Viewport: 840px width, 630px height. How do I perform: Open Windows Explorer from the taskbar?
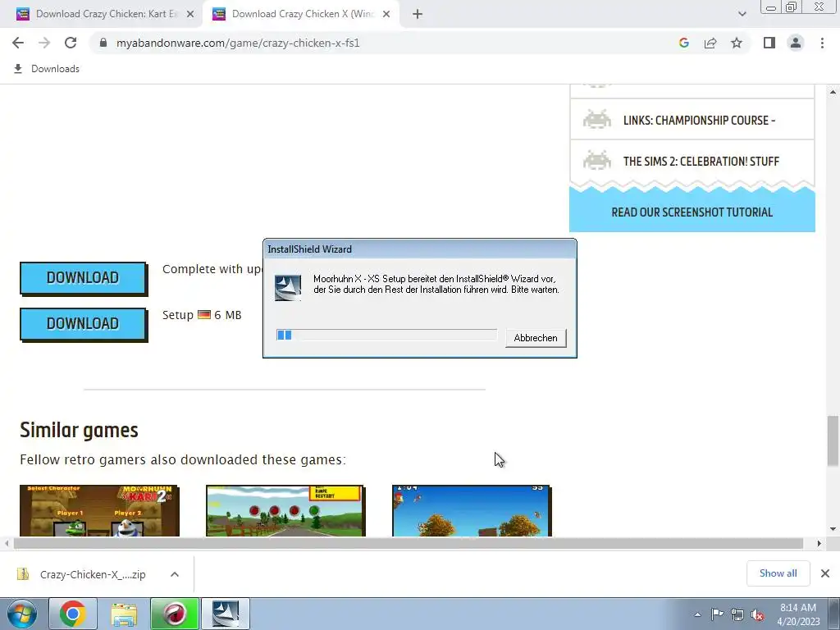(x=124, y=614)
